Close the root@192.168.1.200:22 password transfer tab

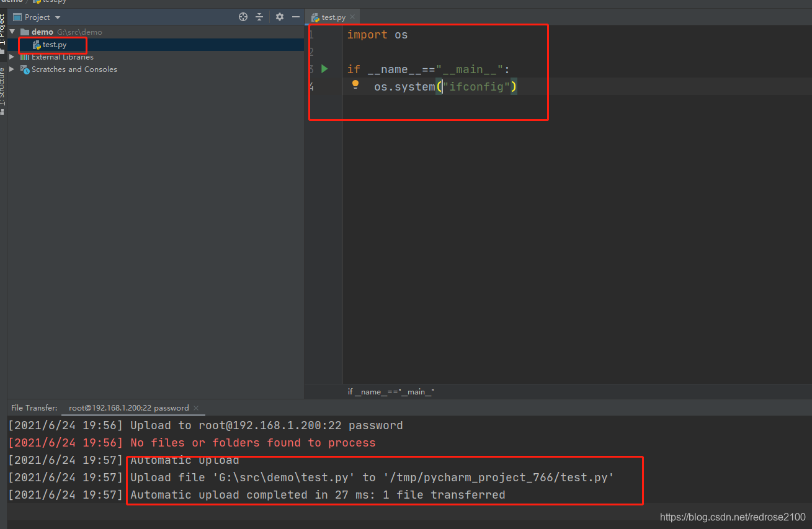click(196, 408)
